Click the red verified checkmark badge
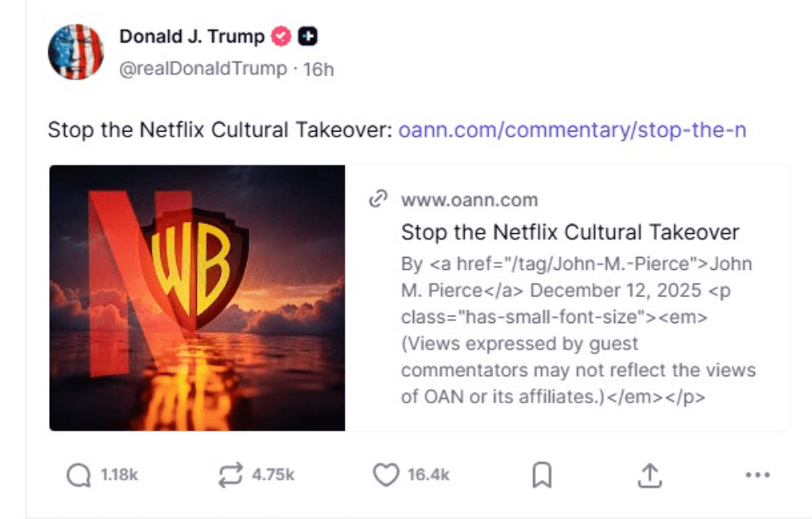 pos(281,36)
